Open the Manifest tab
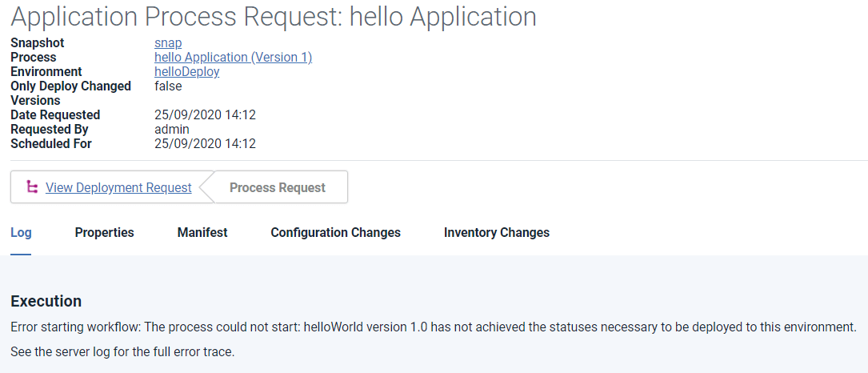The image size is (868, 373). tap(202, 233)
